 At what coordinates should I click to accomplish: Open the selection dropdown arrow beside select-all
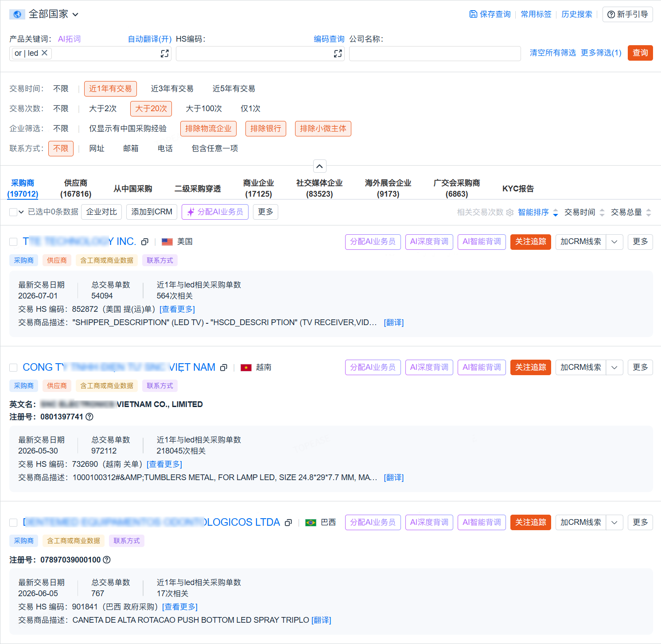(21, 212)
